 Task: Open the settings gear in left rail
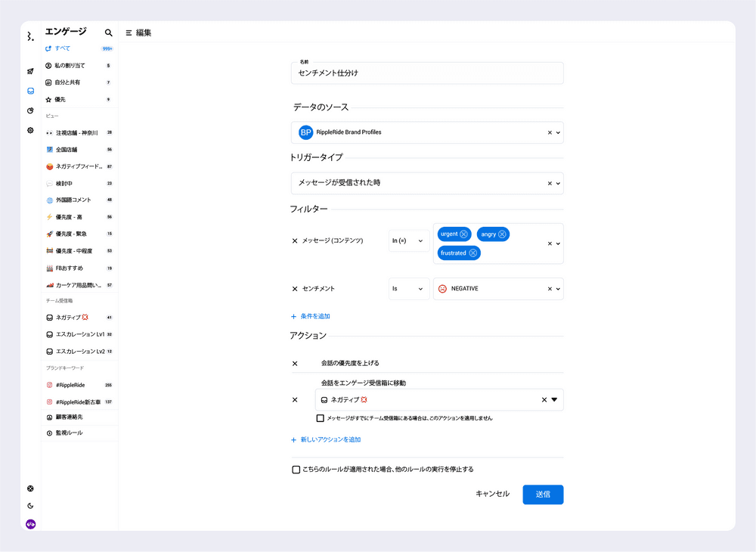coord(30,130)
